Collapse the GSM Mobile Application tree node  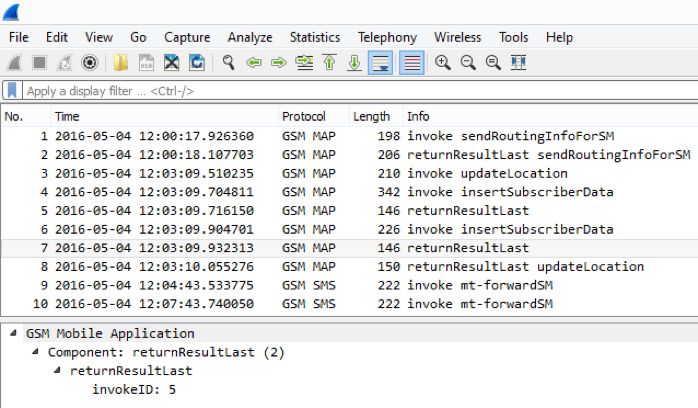click(x=15, y=334)
